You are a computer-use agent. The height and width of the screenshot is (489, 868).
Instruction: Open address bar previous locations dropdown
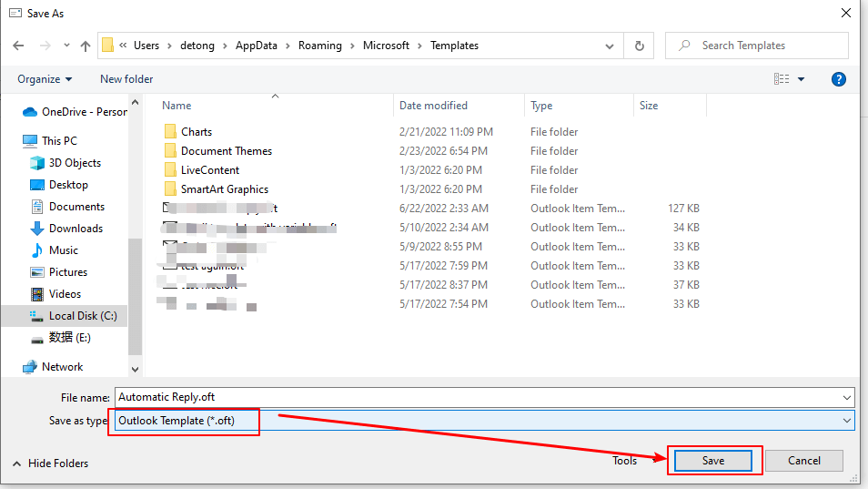click(x=611, y=46)
